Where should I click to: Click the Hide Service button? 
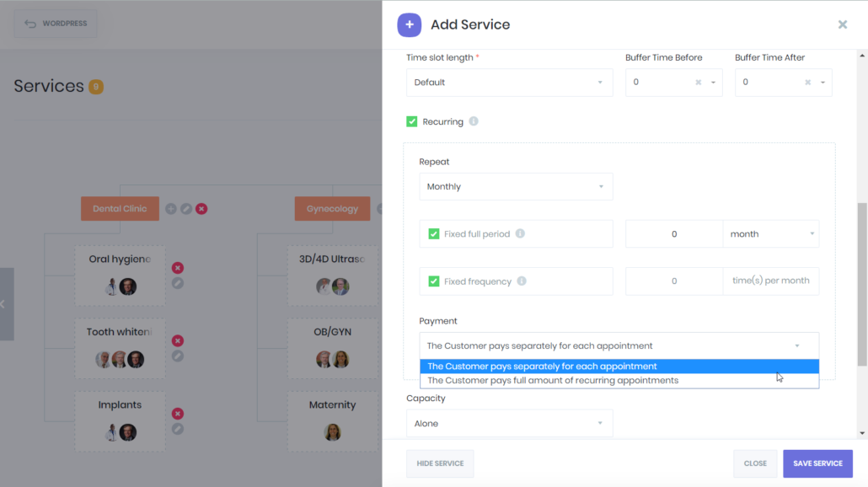pos(440,463)
